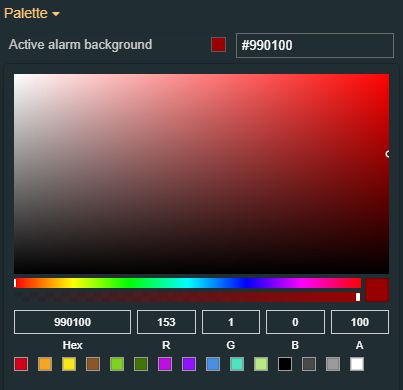This screenshot has height=390, width=403.
Task: Choose the orange preset swatch
Action: pyautogui.click(x=45, y=364)
